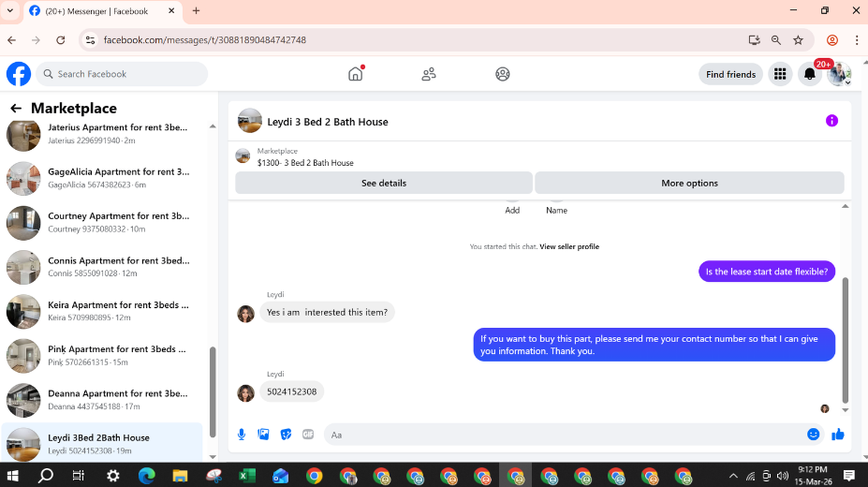Open the tab search dropdown arrow
Screen dimensions: 868x487
[10, 10]
